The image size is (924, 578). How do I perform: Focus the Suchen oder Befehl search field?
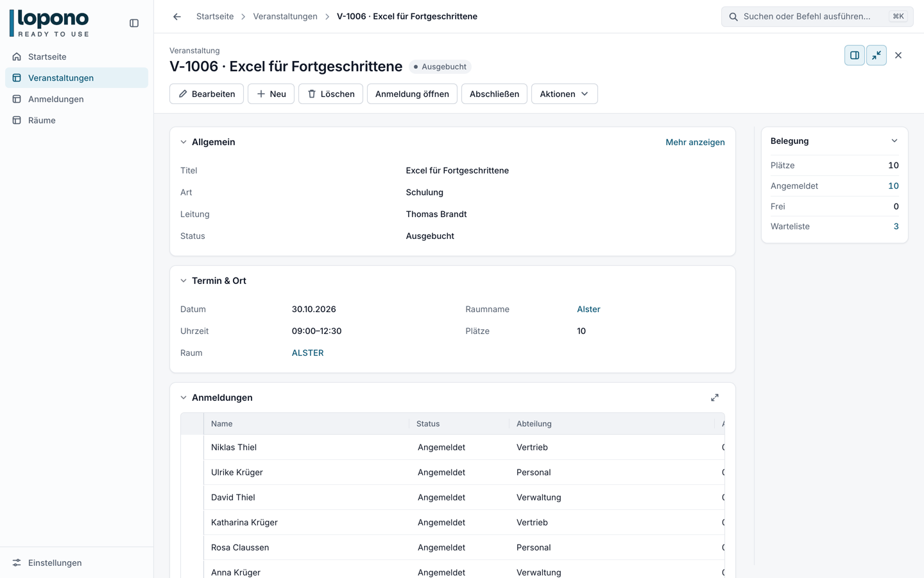click(817, 17)
